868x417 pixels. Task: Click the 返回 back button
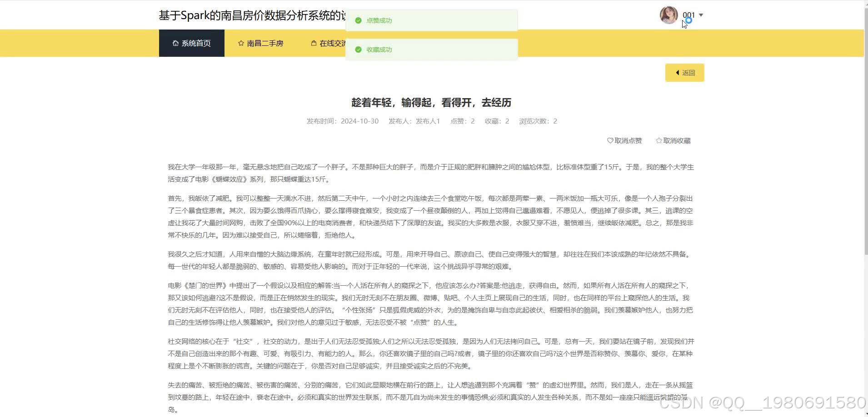tap(684, 73)
